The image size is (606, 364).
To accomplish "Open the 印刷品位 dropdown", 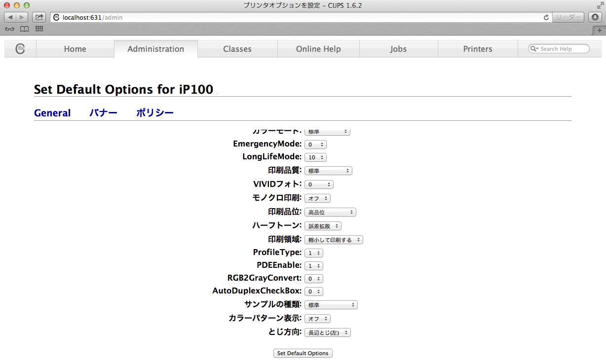I will pos(330,212).
